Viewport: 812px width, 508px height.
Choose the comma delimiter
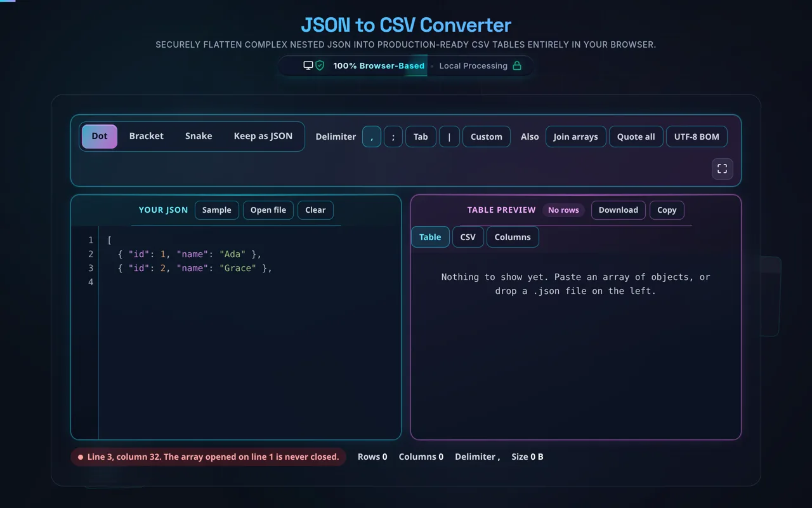(x=372, y=137)
